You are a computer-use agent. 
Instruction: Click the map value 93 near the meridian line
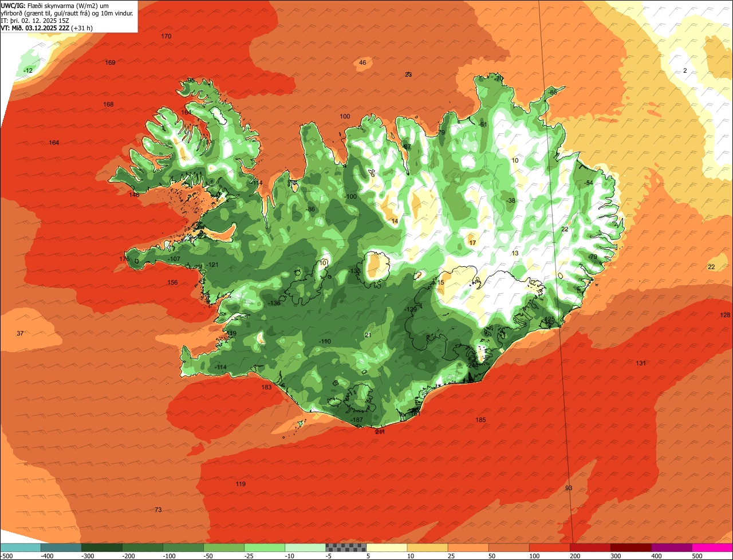(x=568, y=488)
